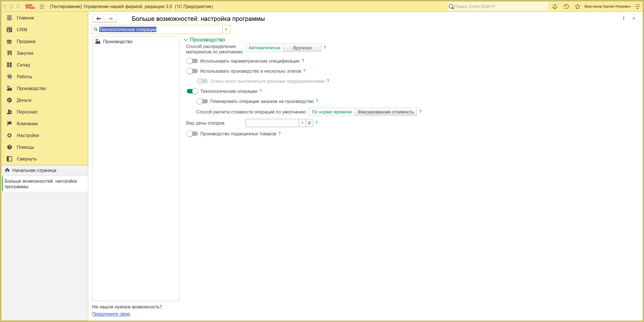Open favorites star icon in title bar

coord(577,7)
